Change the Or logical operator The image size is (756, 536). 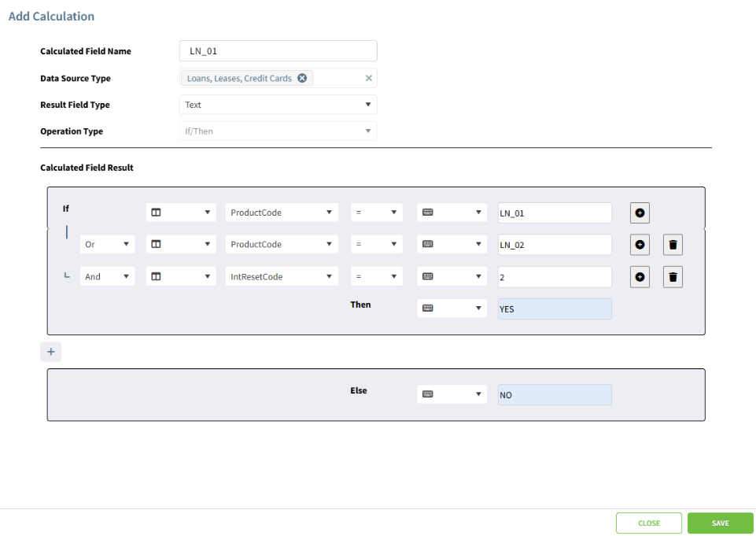pyautogui.click(x=107, y=244)
